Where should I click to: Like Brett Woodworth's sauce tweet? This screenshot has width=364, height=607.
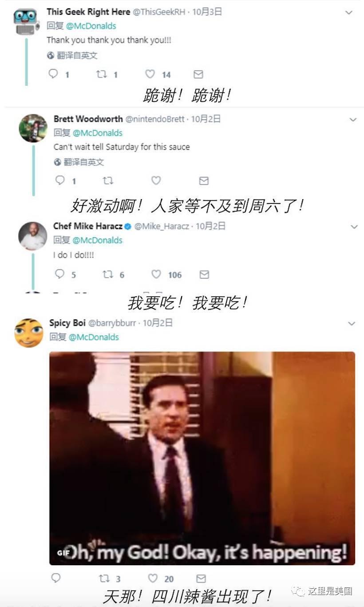point(156,180)
